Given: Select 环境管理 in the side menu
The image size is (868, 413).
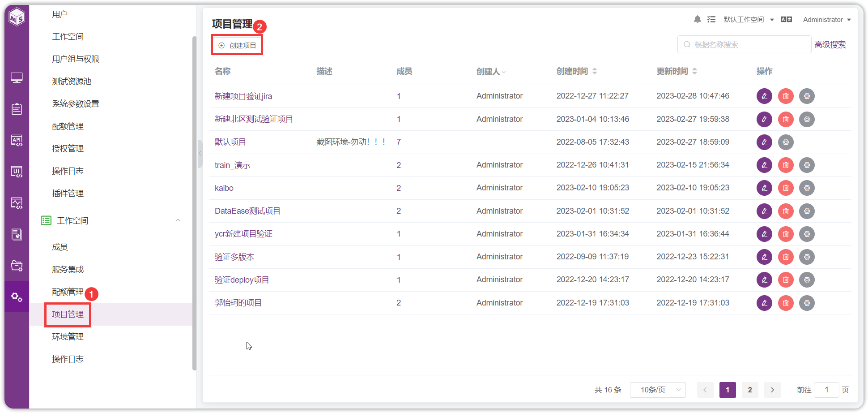Looking at the screenshot, I should [68, 337].
